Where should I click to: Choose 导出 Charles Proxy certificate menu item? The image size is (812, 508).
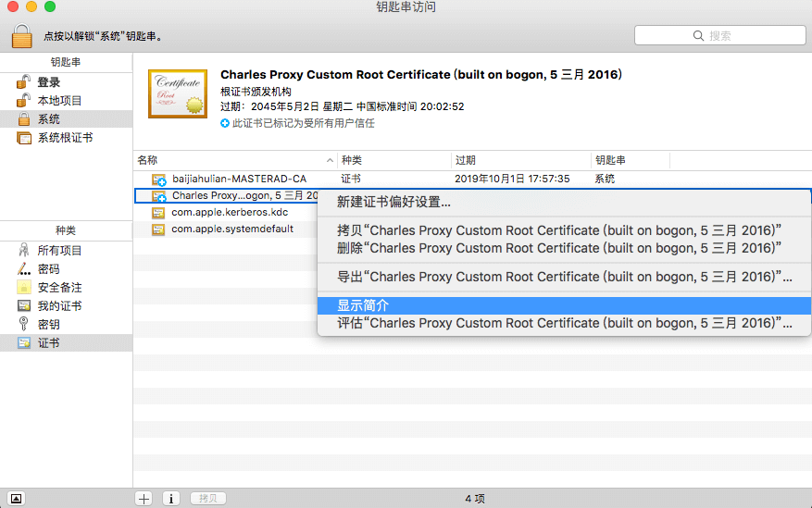coord(564,277)
